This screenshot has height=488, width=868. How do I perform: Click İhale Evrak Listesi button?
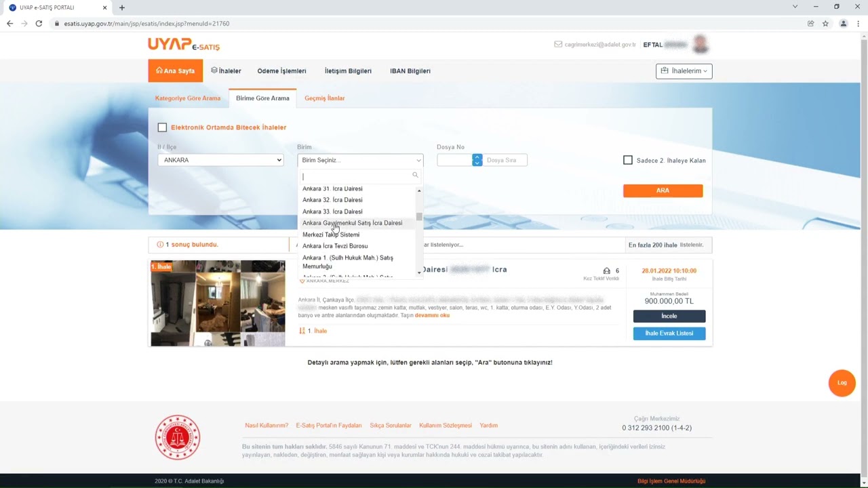pyautogui.click(x=669, y=333)
